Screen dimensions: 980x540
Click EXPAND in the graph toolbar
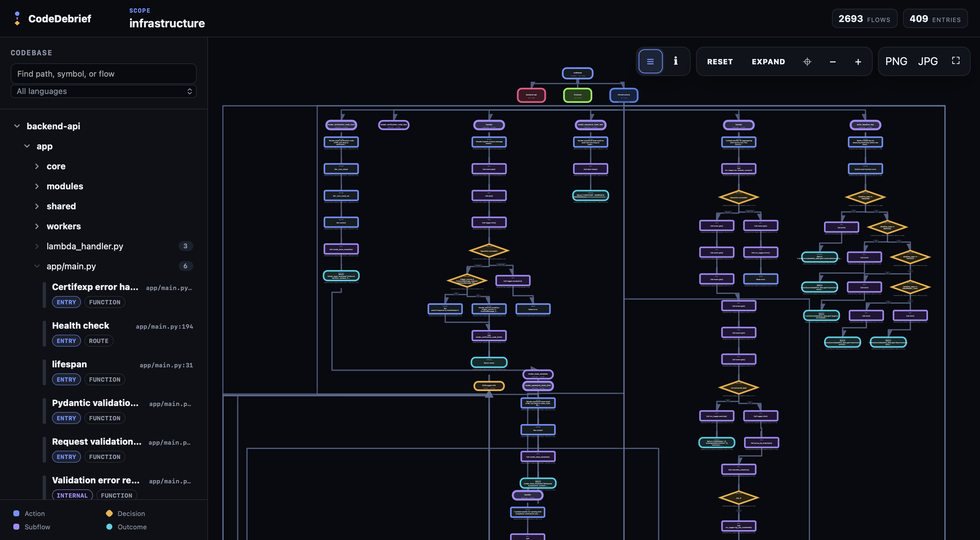[768, 62]
